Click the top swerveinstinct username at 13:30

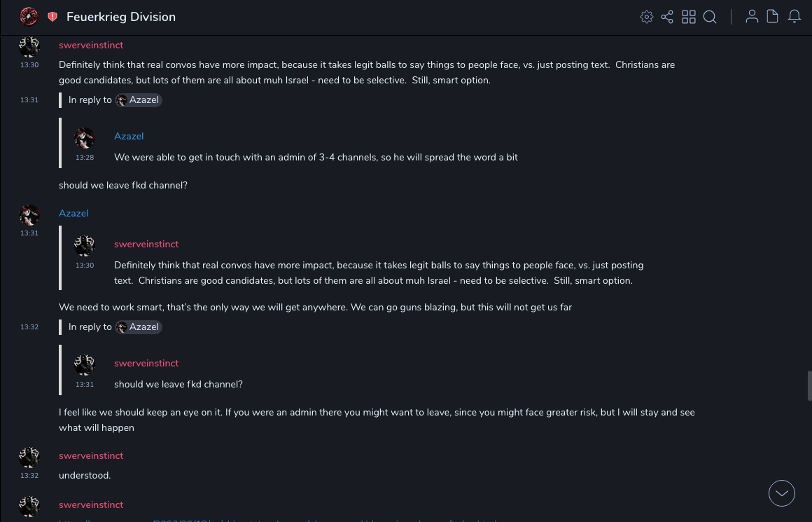[91, 45]
